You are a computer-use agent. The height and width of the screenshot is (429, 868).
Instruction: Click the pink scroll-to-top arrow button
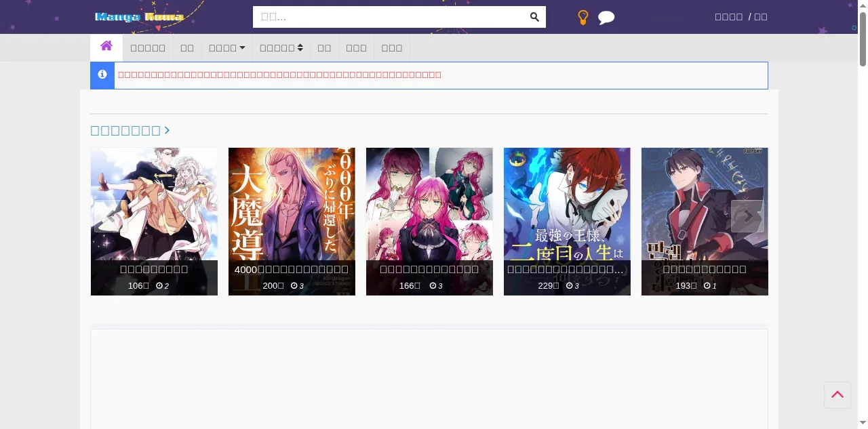[x=837, y=395]
